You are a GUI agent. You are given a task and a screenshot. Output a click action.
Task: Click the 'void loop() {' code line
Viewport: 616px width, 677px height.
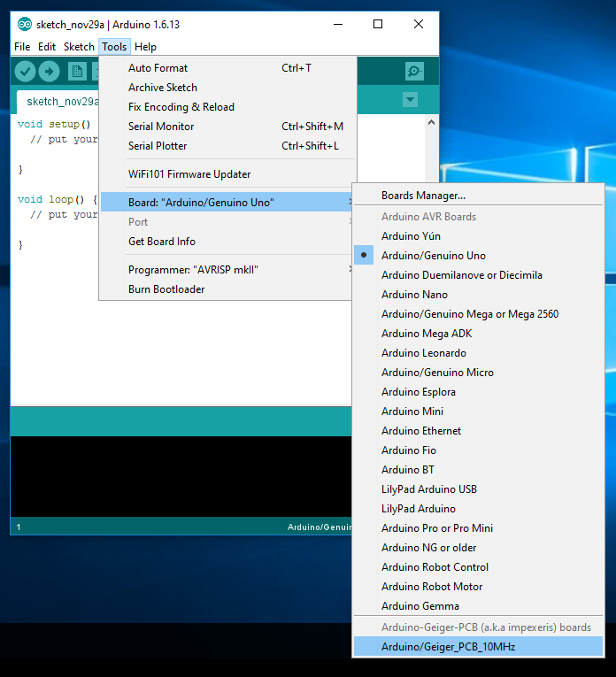click(x=58, y=199)
